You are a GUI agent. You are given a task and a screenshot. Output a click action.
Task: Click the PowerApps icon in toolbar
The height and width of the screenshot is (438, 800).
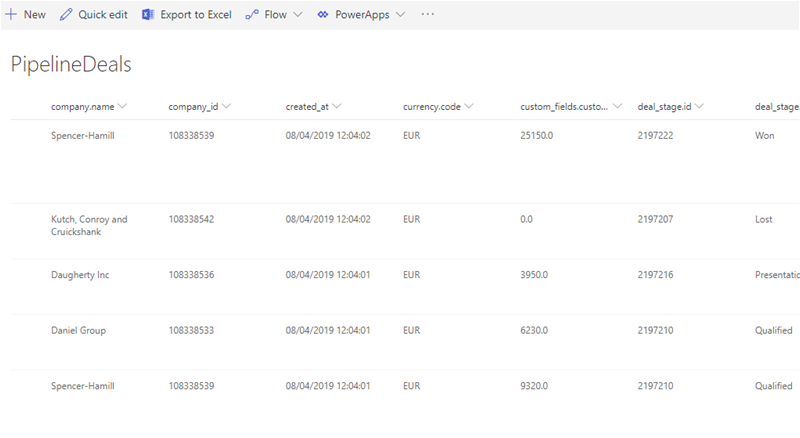[323, 15]
